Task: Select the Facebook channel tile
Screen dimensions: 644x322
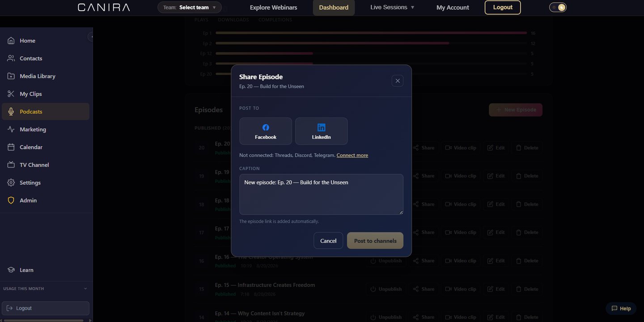Action: 266,131
